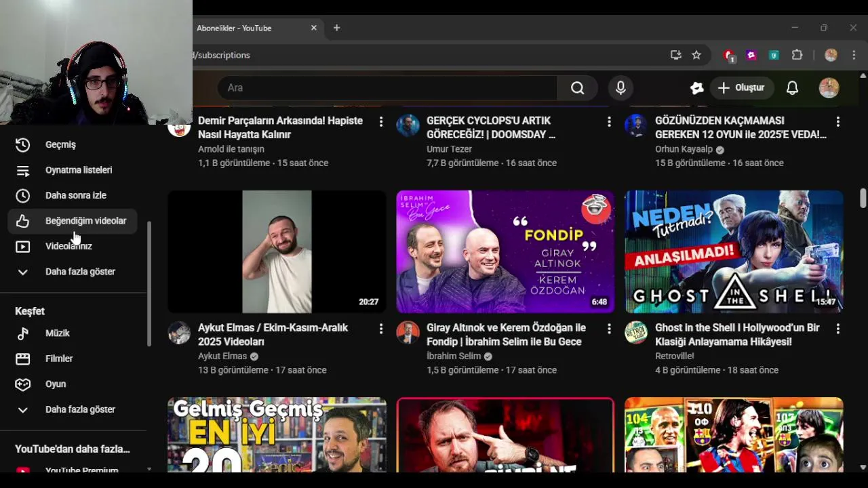Open options for the Aykut Elmas video
Screen dimensions: 868x488
pyautogui.click(x=380, y=329)
